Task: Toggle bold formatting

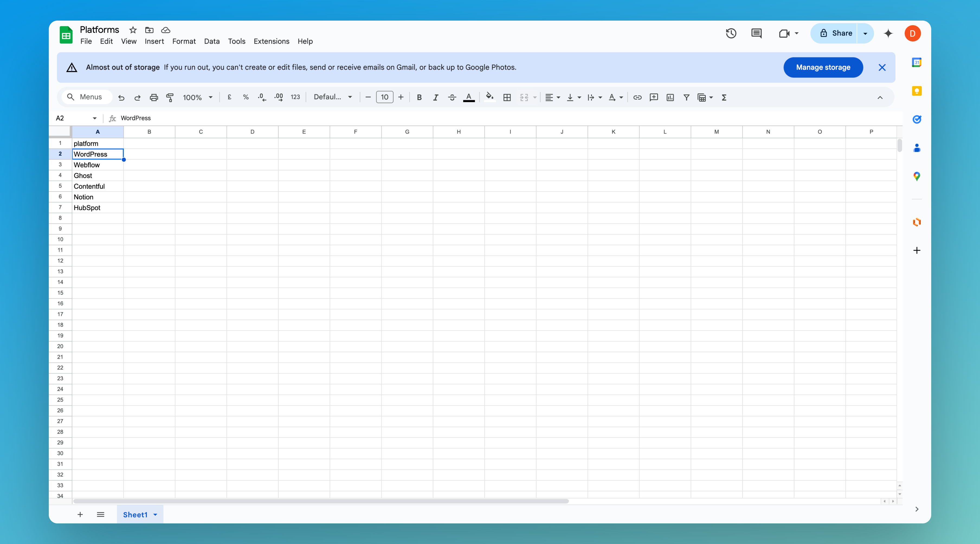Action: point(419,97)
